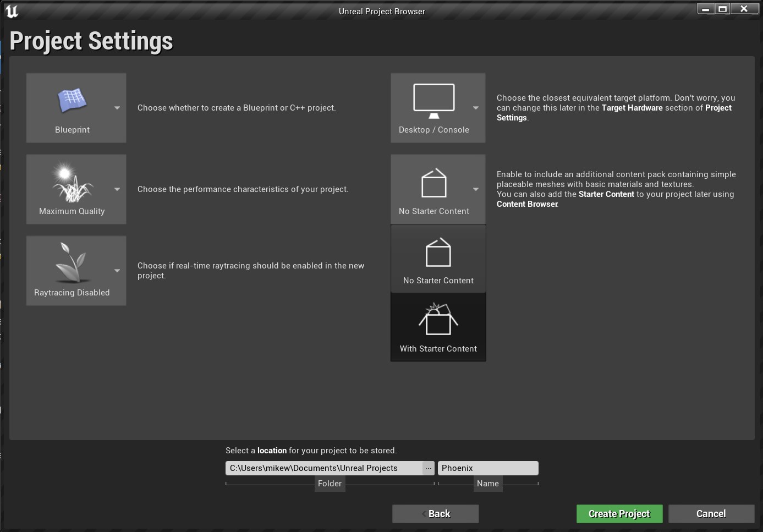Expand the Raytracing Disabled dropdown arrow
This screenshot has height=532, width=763.
pyautogui.click(x=117, y=271)
